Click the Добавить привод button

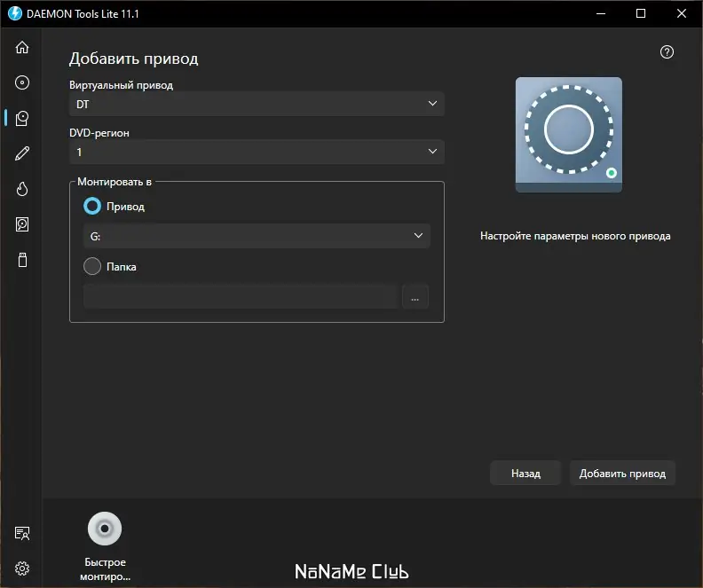pos(622,474)
